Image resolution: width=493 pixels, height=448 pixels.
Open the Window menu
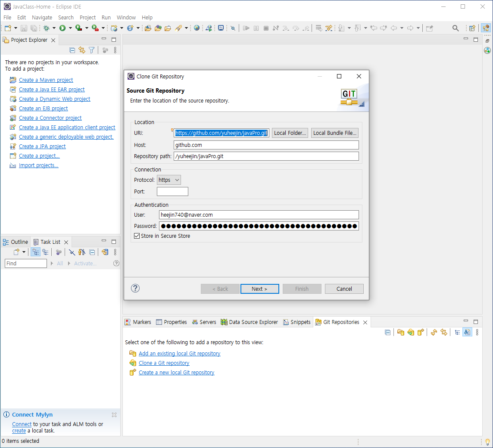point(126,18)
